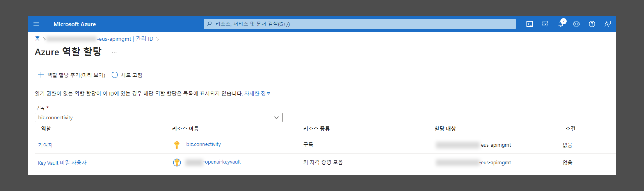Click the 새로 고침 button

pos(127,75)
